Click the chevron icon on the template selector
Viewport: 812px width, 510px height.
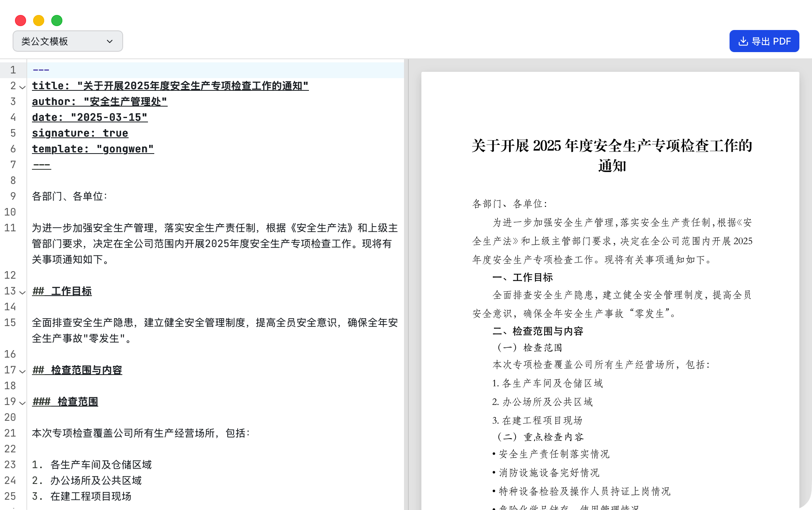110,41
